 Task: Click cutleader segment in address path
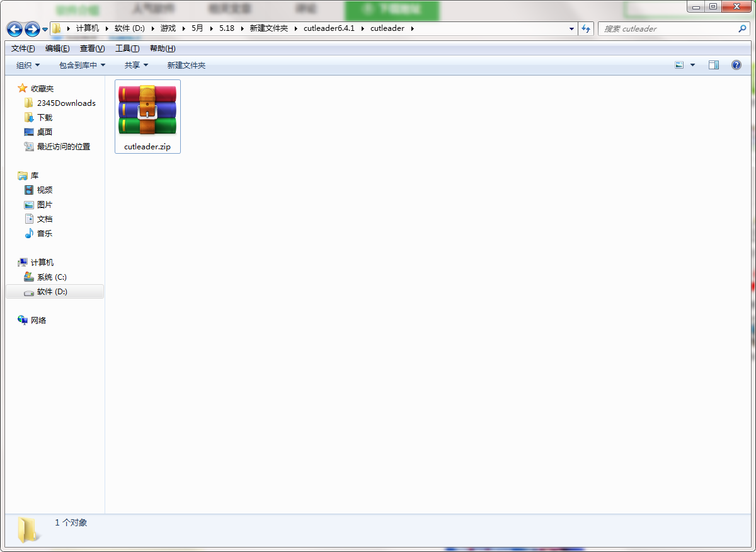(387, 28)
